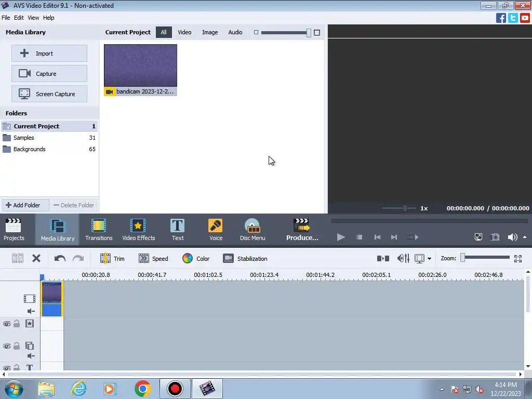The image size is (532, 399).
Task: Click small thumbnails size icon
Action: pyautogui.click(x=256, y=32)
